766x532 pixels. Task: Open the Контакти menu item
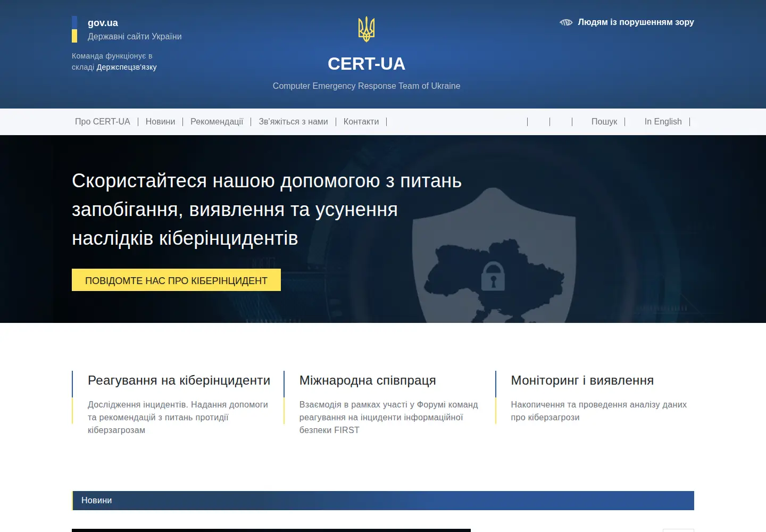361,121
